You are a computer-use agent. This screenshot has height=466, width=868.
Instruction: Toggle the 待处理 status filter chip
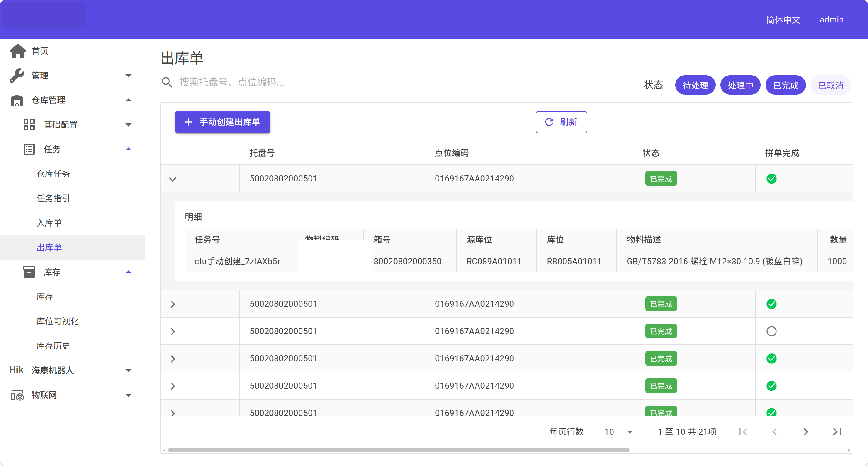[x=695, y=85]
